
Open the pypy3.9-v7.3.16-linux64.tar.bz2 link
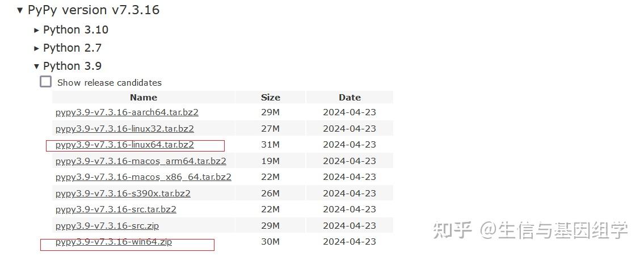[x=124, y=145]
